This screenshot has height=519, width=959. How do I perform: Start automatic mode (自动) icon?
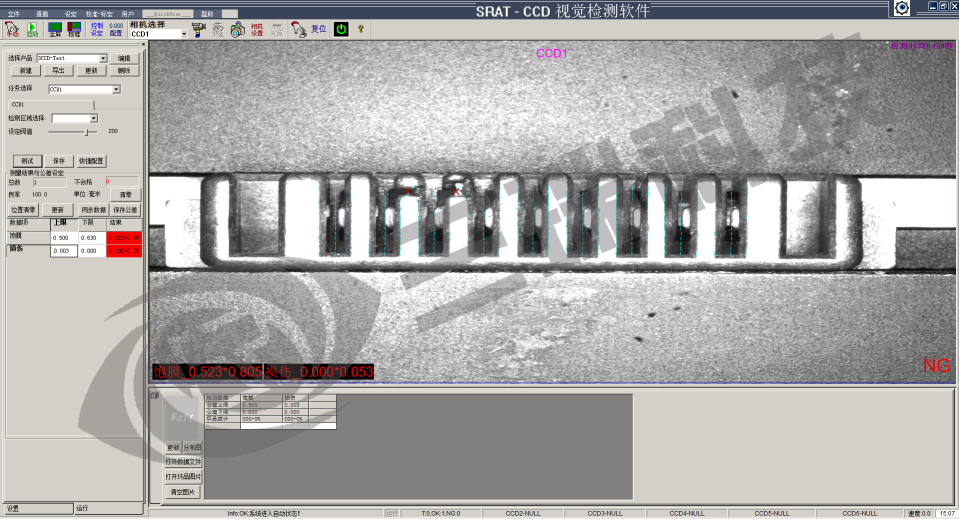pyautogui.click(x=32, y=29)
